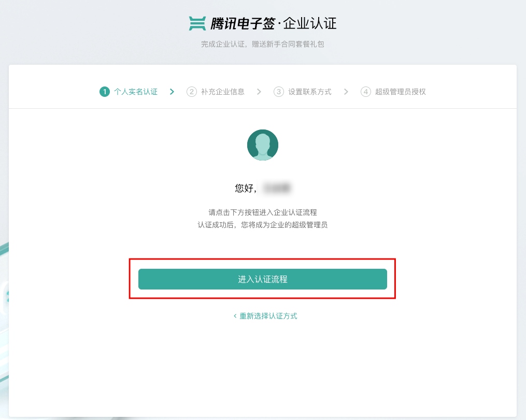Click the Tencent e-sign logo icon
526x420 pixels.
[x=197, y=23]
